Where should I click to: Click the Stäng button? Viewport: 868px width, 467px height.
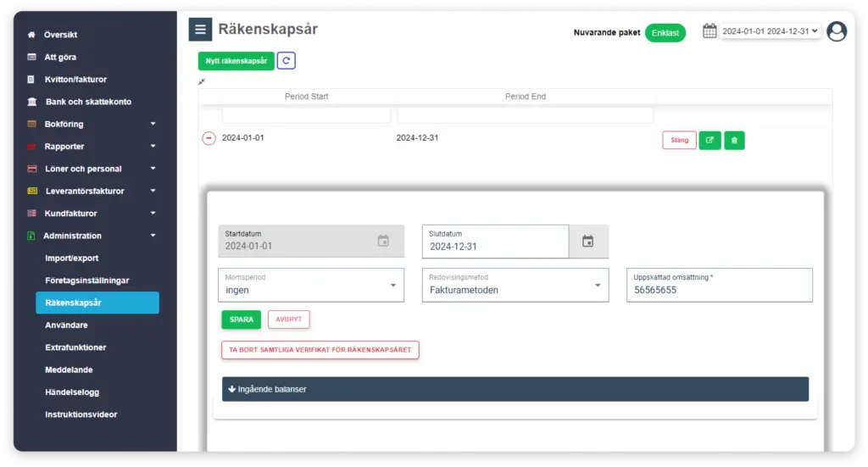(679, 140)
